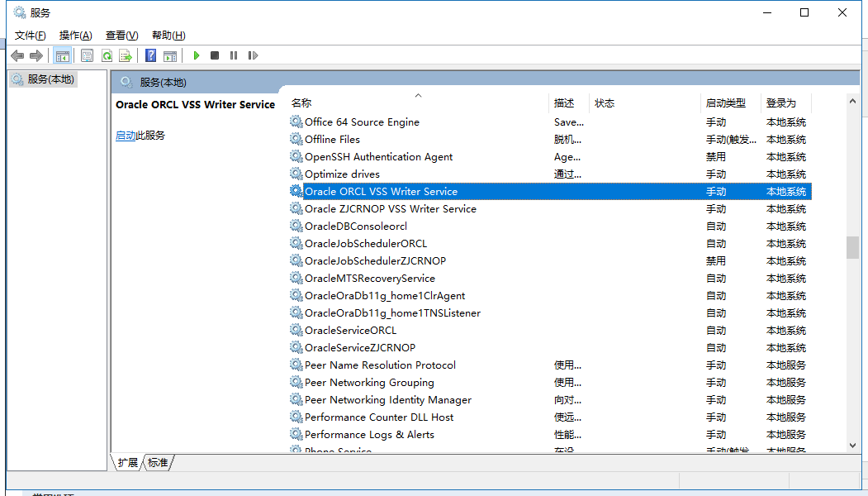Click 禁用 startup type of OpenSSH Authentication Agent
Screen dimensions: 868x496
pos(716,157)
